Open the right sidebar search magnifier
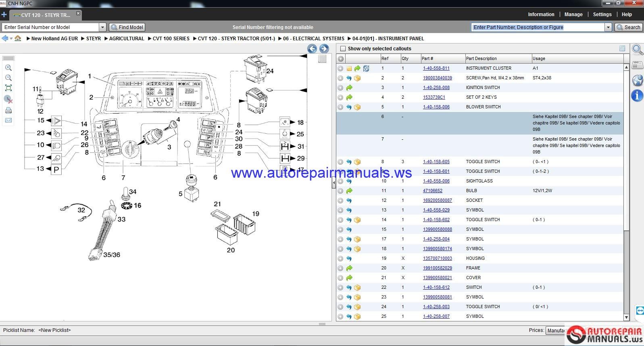 pos(638,50)
